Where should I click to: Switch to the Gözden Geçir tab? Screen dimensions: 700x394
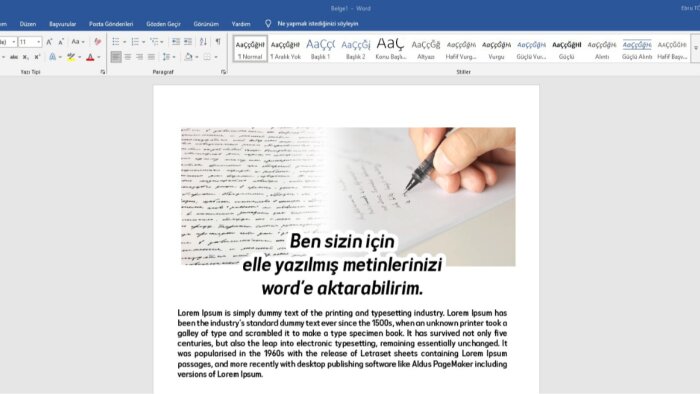pyautogui.click(x=163, y=24)
